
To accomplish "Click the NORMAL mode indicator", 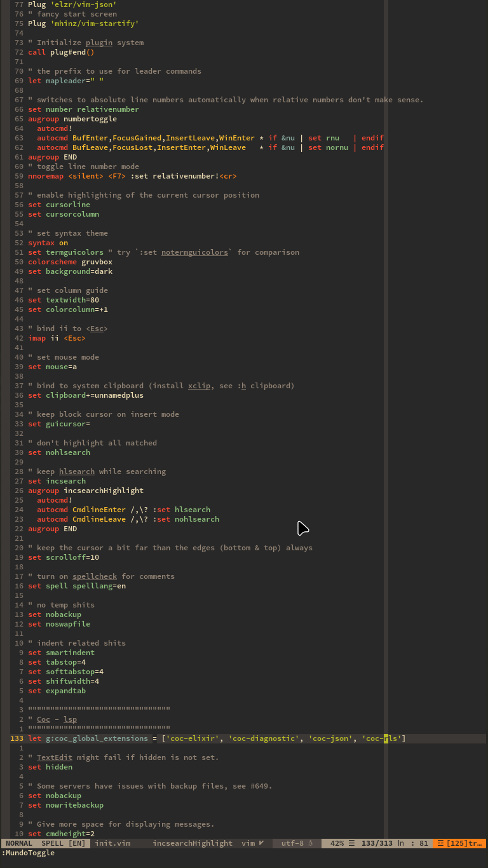I will pos(19,843).
